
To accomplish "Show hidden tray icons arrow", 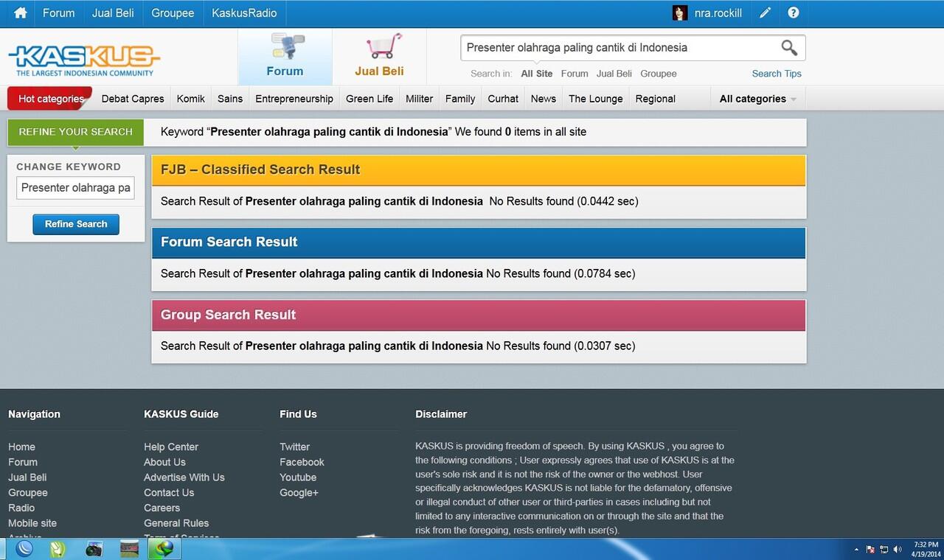I will tap(856, 550).
